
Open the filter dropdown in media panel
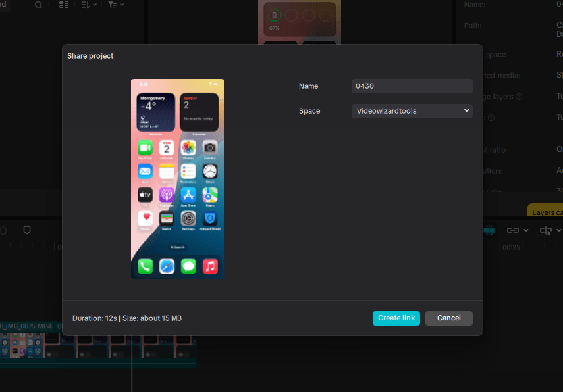[116, 5]
